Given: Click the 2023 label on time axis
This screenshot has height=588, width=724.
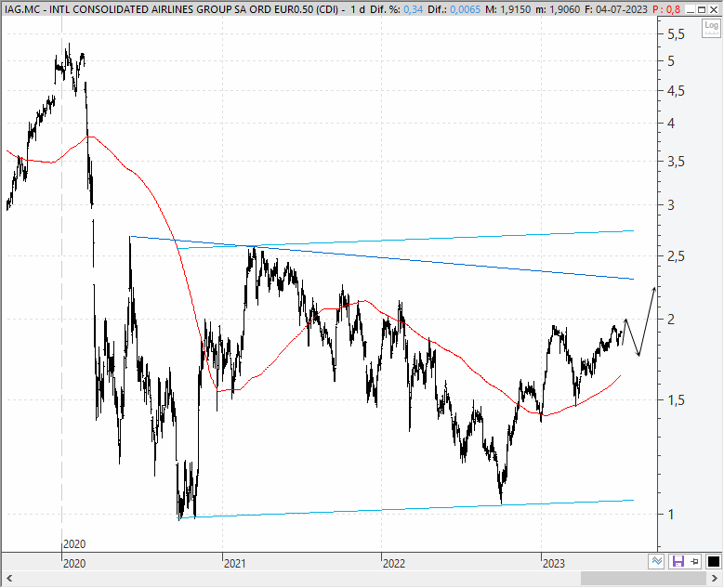Looking at the screenshot, I should tap(554, 564).
